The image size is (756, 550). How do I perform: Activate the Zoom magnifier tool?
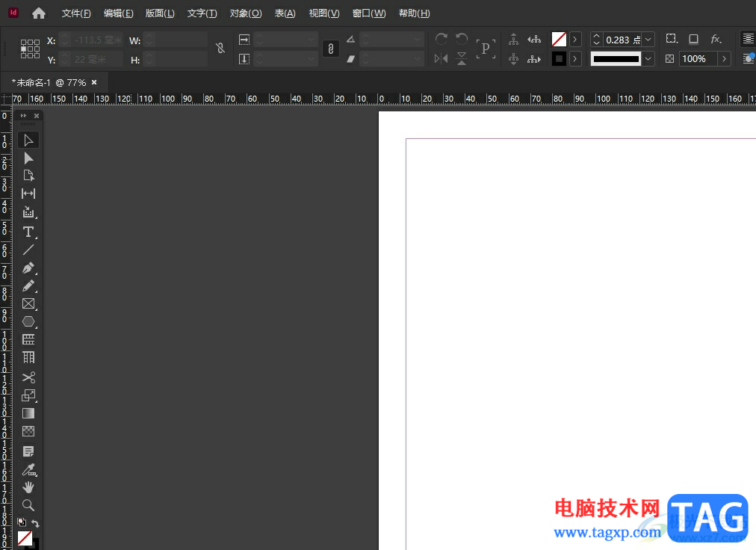[x=28, y=505]
